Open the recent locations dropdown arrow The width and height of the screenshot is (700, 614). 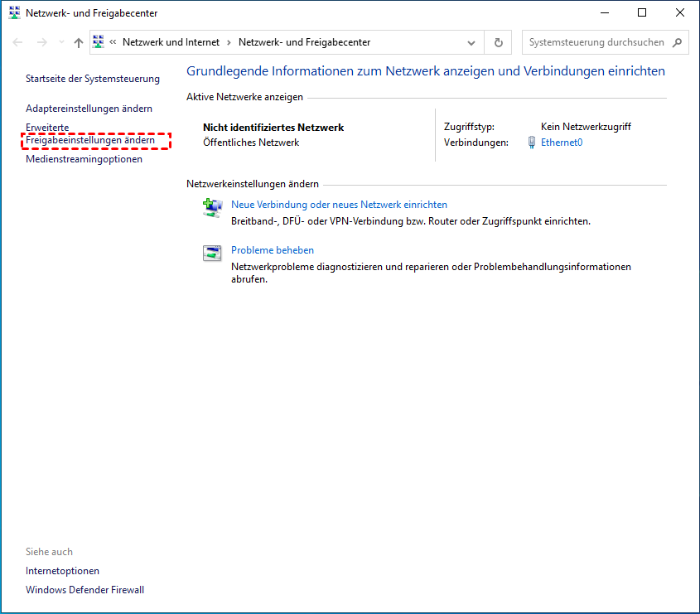tap(61, 42)
